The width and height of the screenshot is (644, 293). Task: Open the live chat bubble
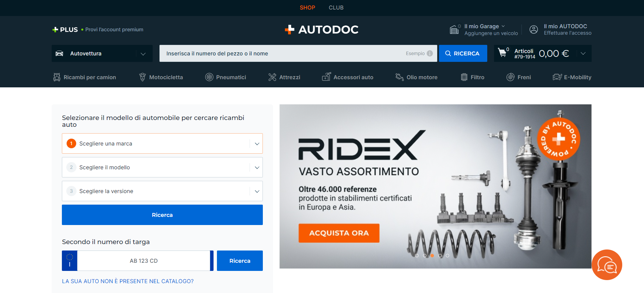point(607,265)
